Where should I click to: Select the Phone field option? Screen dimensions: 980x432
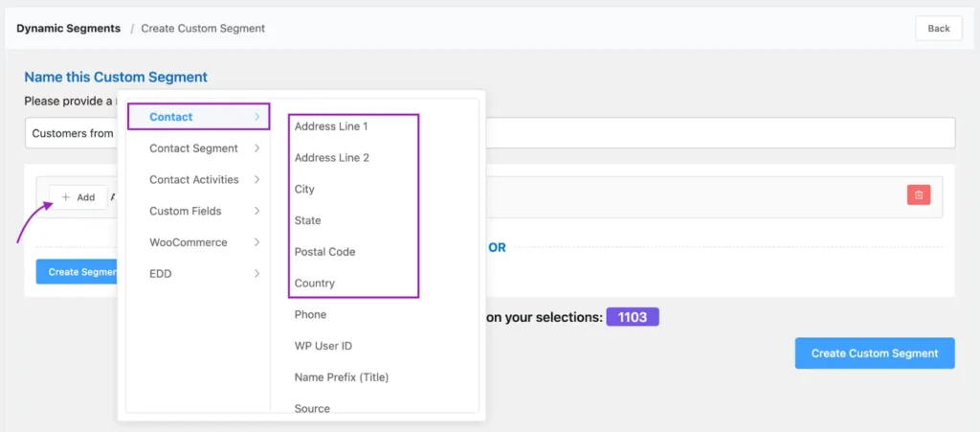(x=310, y=314)
